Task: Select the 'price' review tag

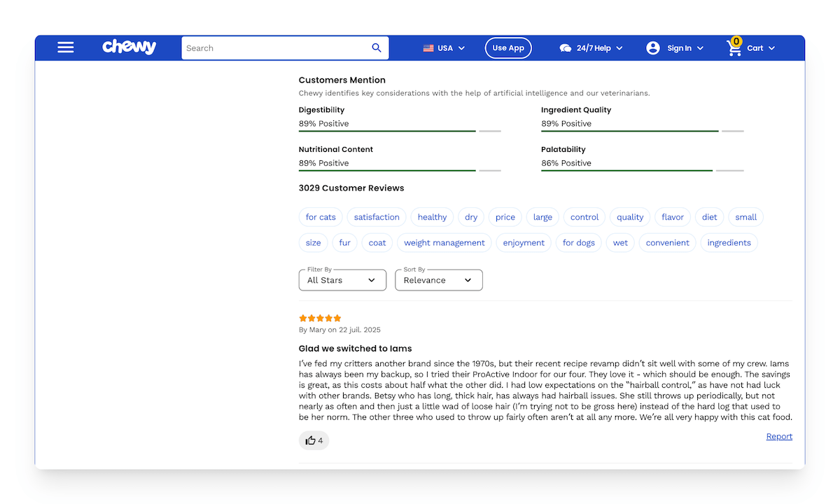Action: click(505, 217)
